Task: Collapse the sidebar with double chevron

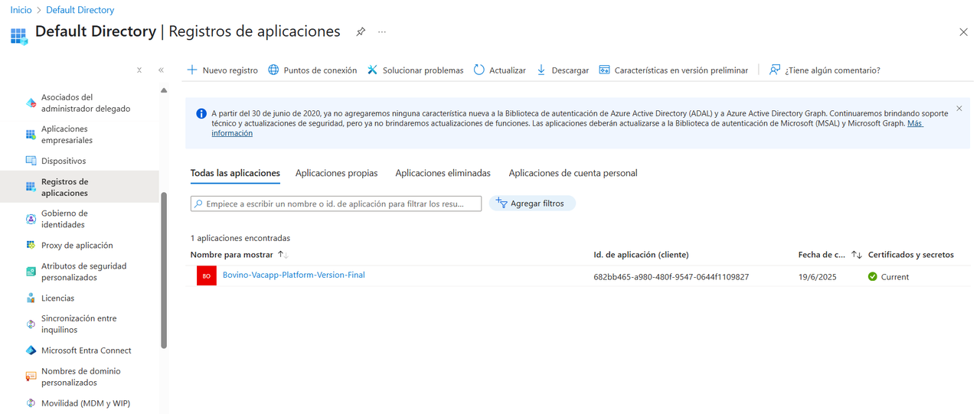Action: click(x=161, y=70)
